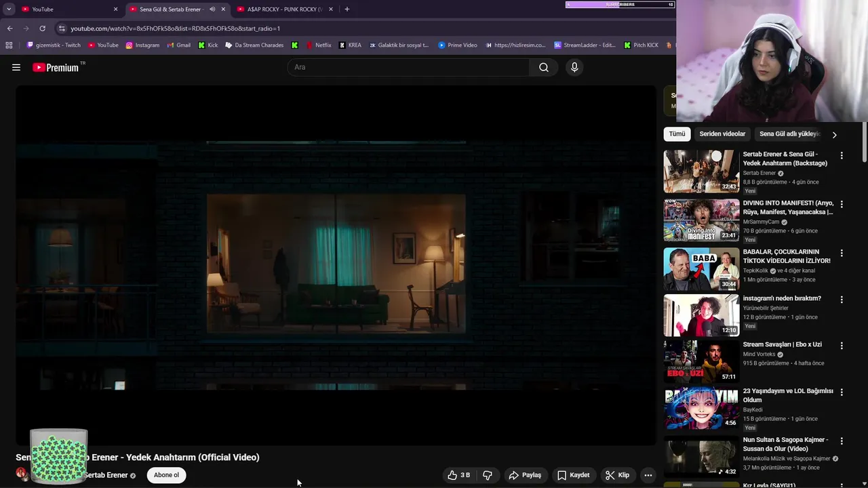868x488 pixels.
Task: Click the address bar URL
Action: click(176, 28)
